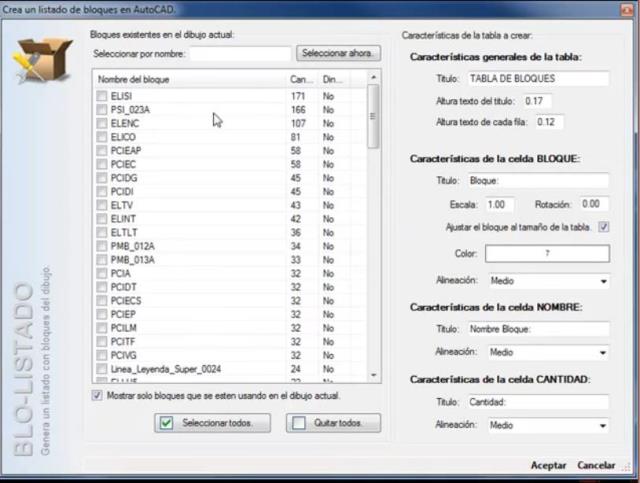Image resolution: width=640 pixels, height=483 pixels.
Task: Select the PCIECS row name
Action: click(x=126, y=300)
